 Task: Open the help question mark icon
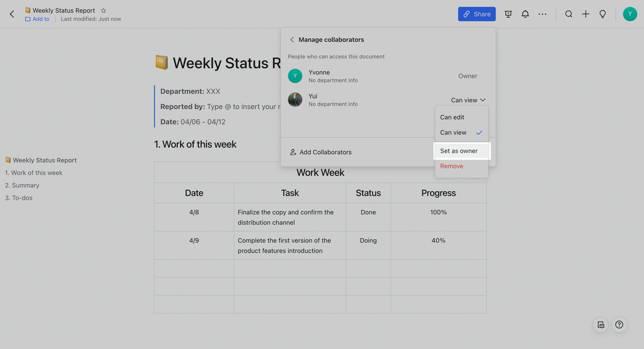tap(619, 325)
